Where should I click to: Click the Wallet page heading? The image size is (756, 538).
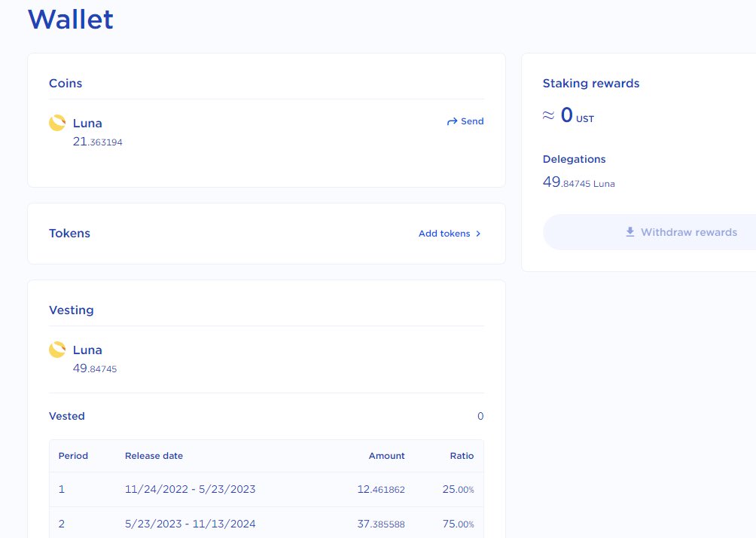(x=70, y=20)
